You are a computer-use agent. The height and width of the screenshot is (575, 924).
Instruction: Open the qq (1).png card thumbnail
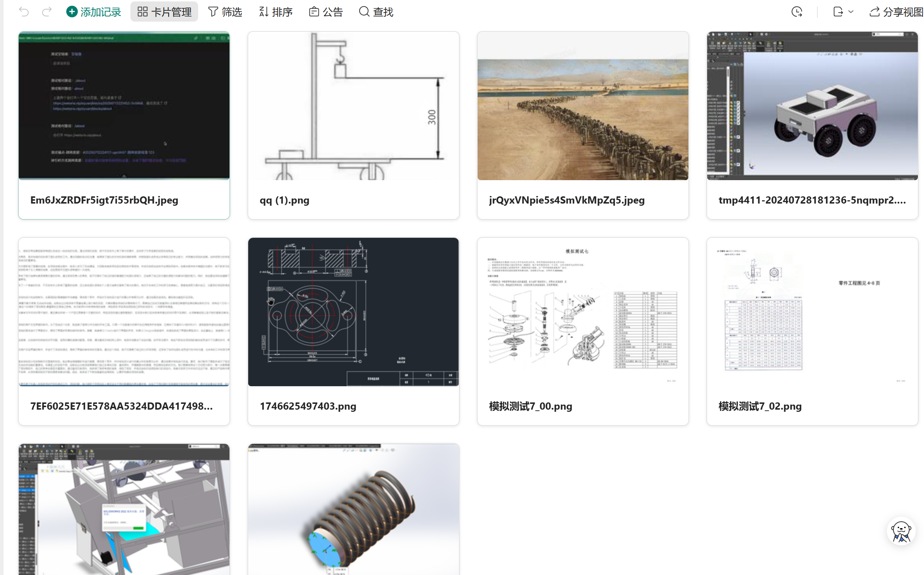coord(353,106)
